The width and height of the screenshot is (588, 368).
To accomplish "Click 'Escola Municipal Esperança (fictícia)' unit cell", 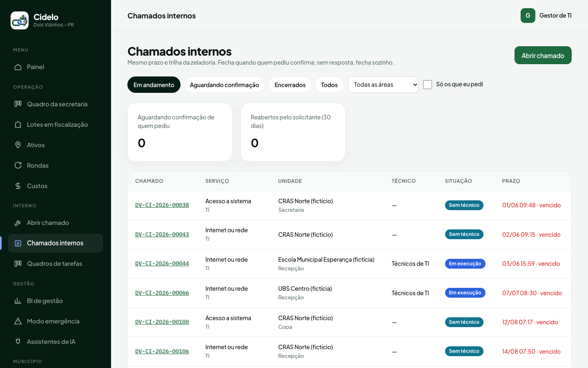I will pyautogui.click(x=326, y=260).
